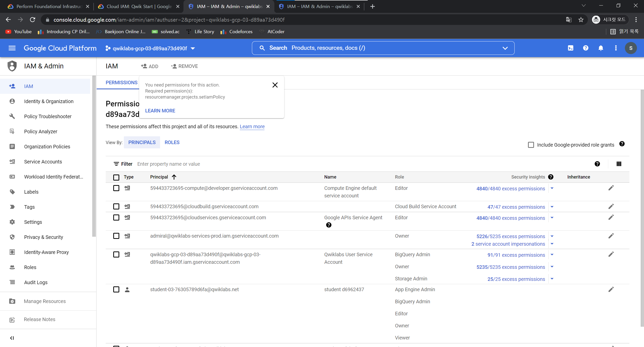Image resolution: width=644 pixels, height=347 pixels.
Task: Toggle the select-all principals checkbox
Action: click(x=116, y=177)
